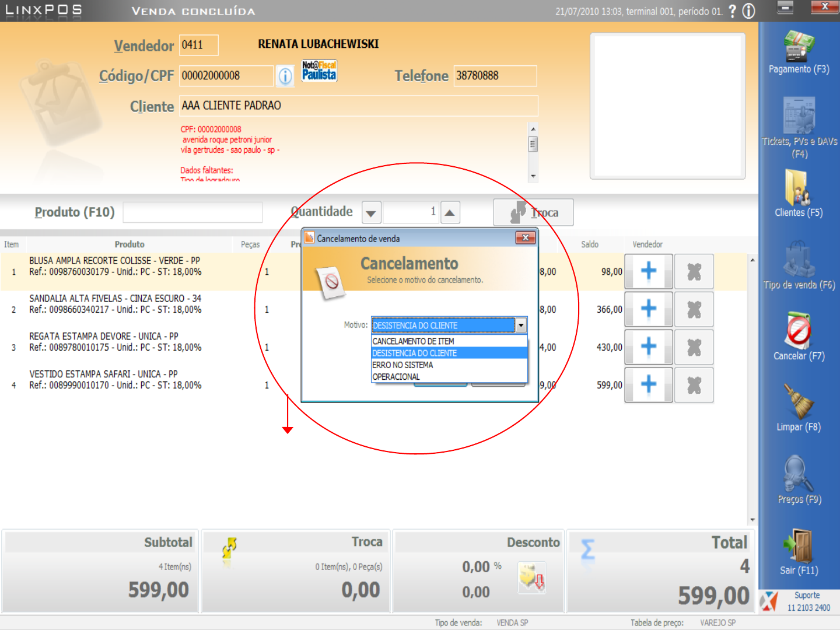Screen dimensions: 840x630
Task: Click plus button for REGATA ESTAMPA row
Action: (x=649, y=347)
